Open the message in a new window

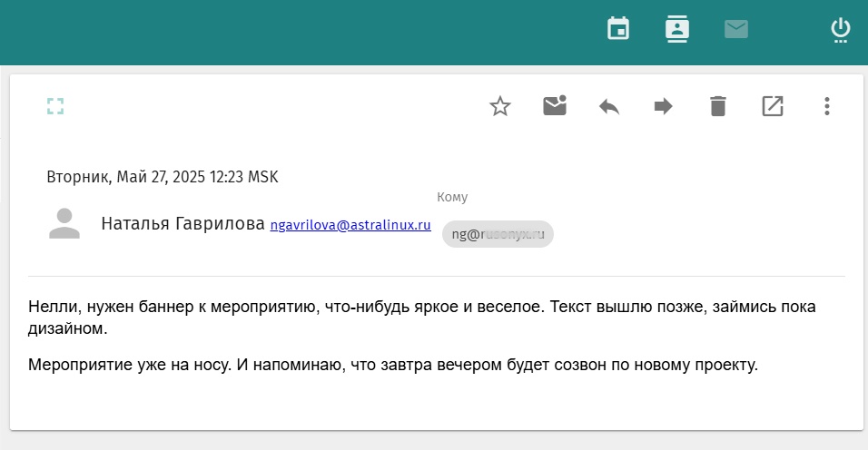(x=773, y=106)
